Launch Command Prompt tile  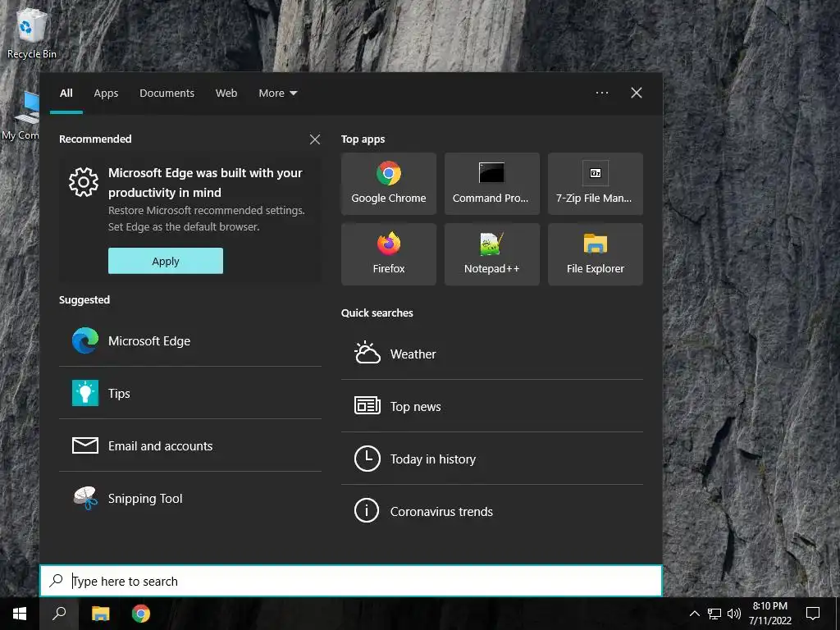(x=492, y=183)
